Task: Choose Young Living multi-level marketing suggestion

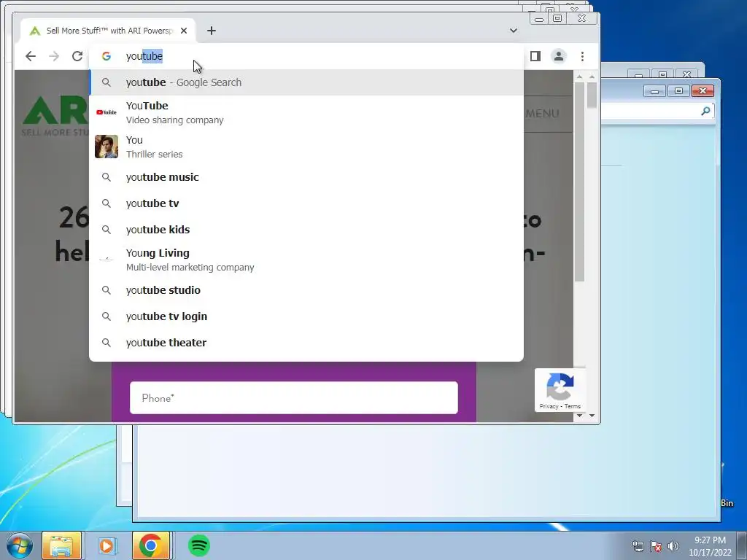Action: [x=306, y=260]
